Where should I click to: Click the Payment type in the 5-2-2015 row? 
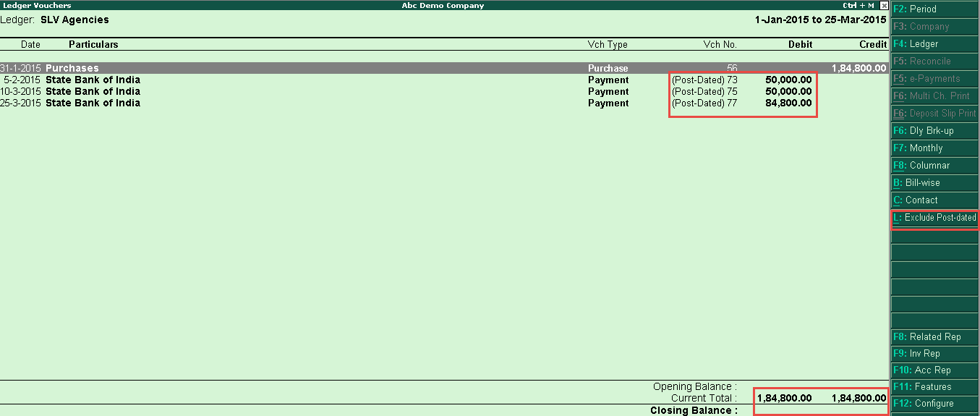(x=608, y=80)
